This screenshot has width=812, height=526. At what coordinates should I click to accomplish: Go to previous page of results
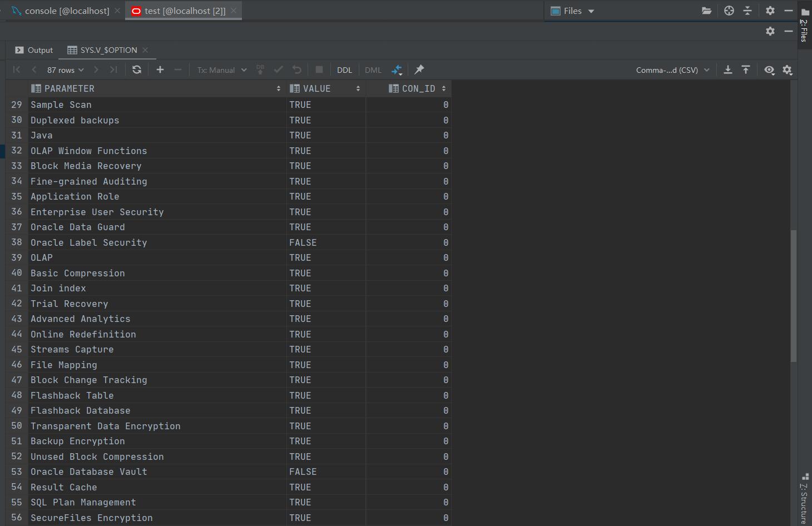[34, 70]
